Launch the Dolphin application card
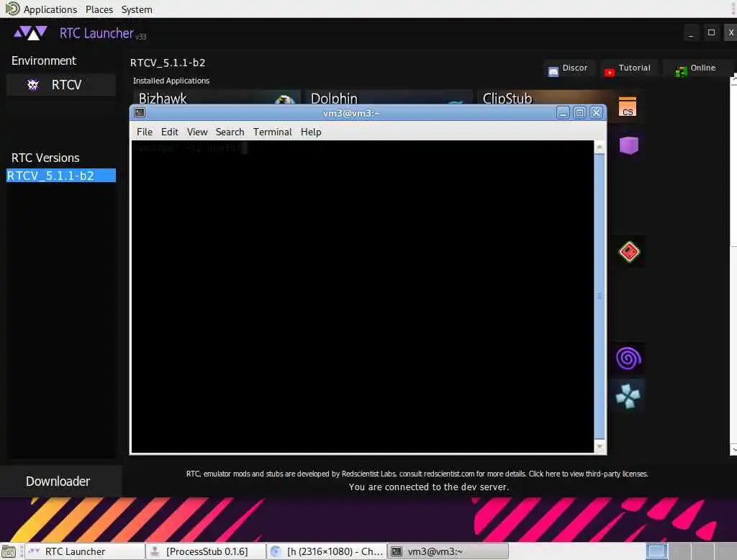Screen dimensions: 737x560 [x=388, y=97]
